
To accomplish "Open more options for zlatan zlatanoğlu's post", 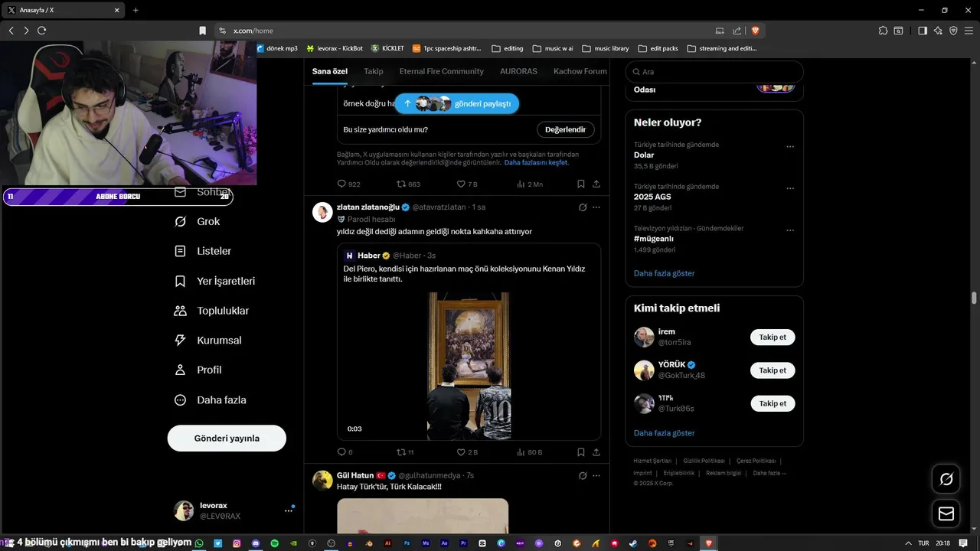I will pos(596,207).
